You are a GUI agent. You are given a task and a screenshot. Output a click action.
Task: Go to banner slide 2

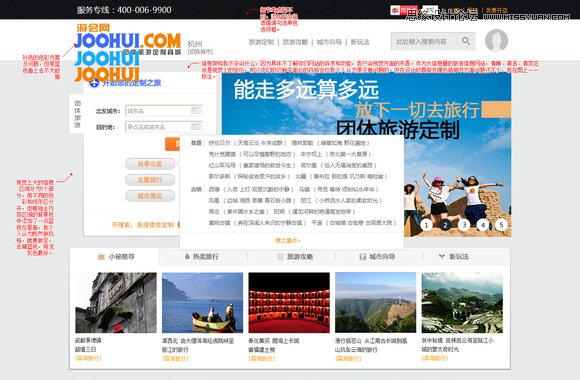click(x=445, y=225)
